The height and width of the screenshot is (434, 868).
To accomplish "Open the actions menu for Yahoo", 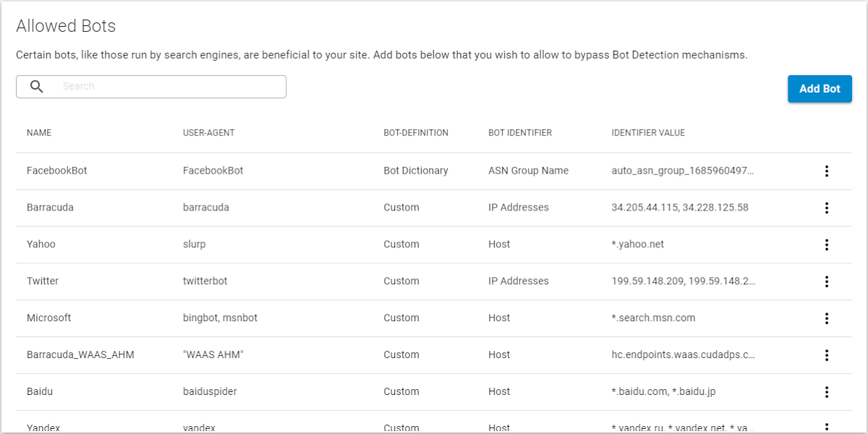I will (x=826, y=244).
